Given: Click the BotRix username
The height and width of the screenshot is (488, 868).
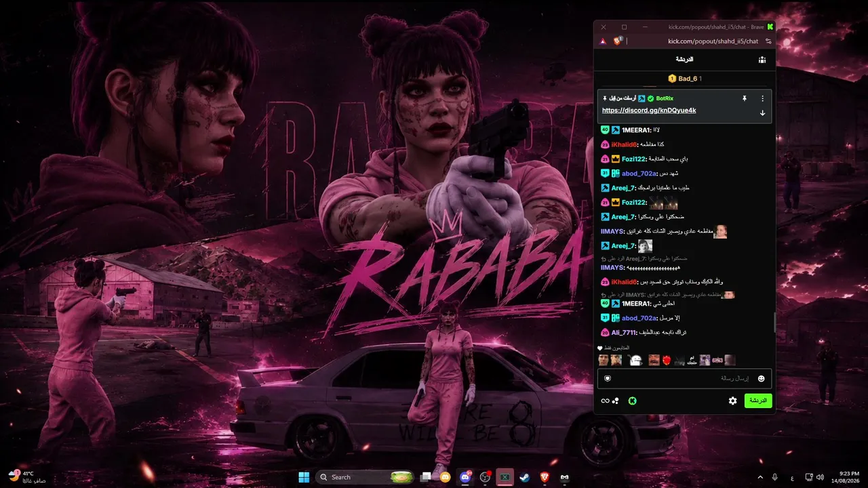Looking at the screenshot, I should 665,98.
